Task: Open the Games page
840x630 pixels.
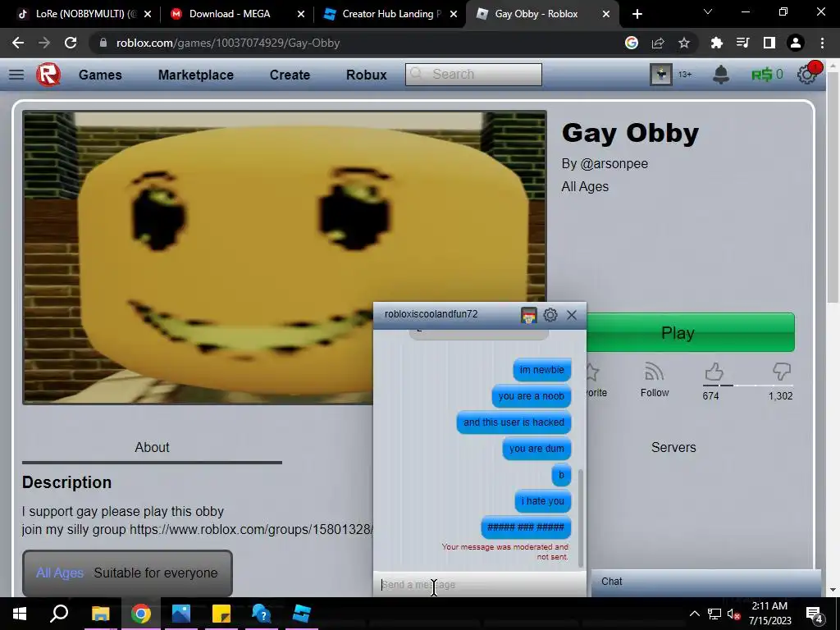Action: tap(100, 75)
